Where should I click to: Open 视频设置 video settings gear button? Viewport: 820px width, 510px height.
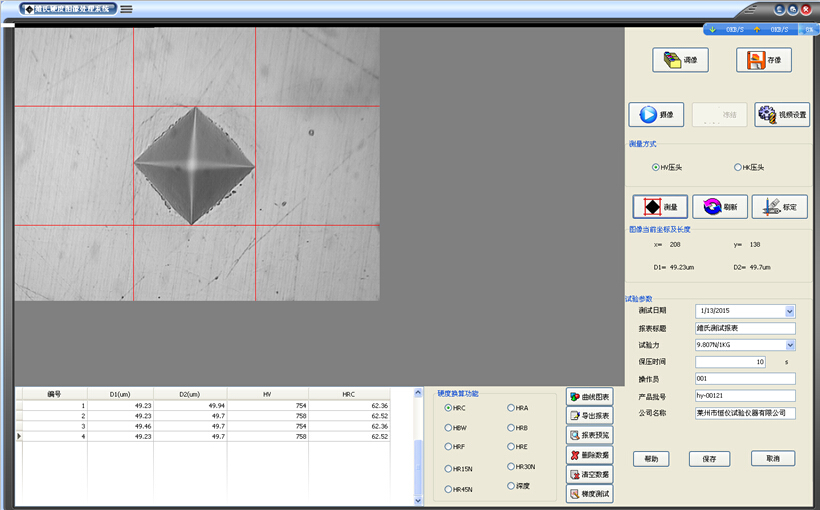[x=781, y=114]
